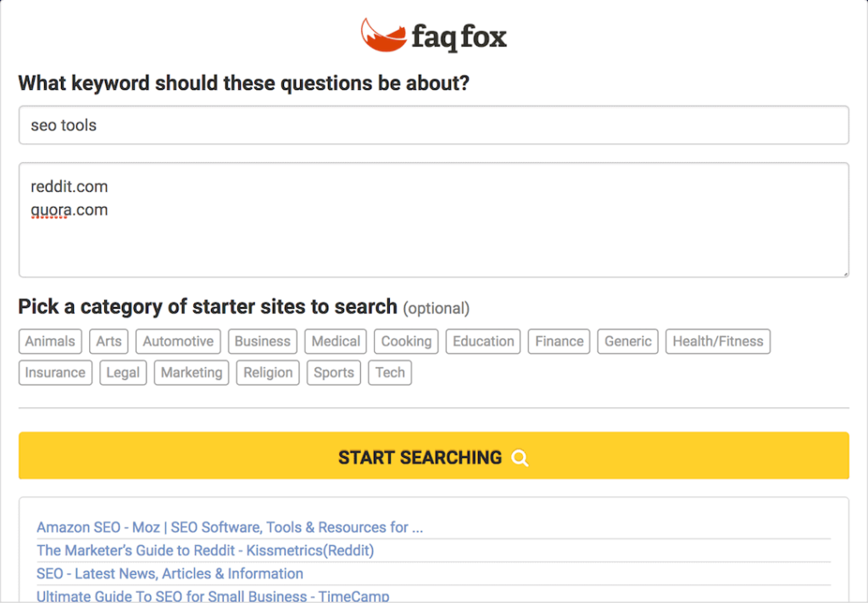Select the Education category
Viewport: 868px width, 603px height.
(x=483, y=341)
